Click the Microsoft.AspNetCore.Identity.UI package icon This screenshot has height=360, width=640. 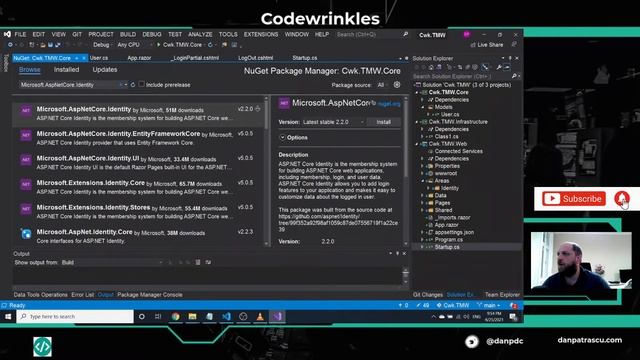click(x=26, y=160)
